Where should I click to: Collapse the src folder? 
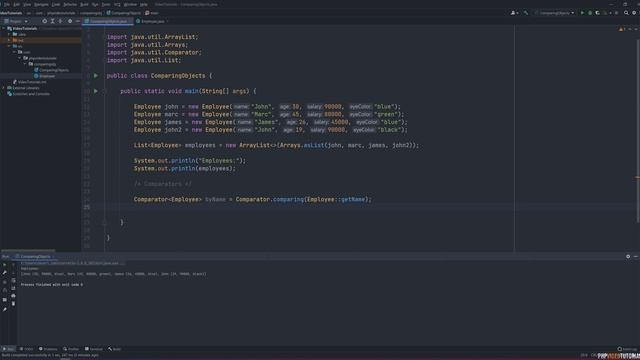(x=9, y=46)
